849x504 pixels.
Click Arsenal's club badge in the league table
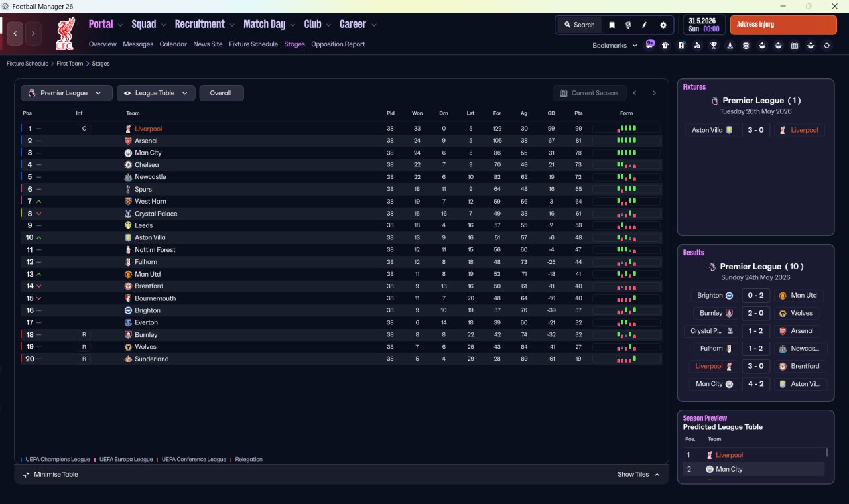[128, 141]
